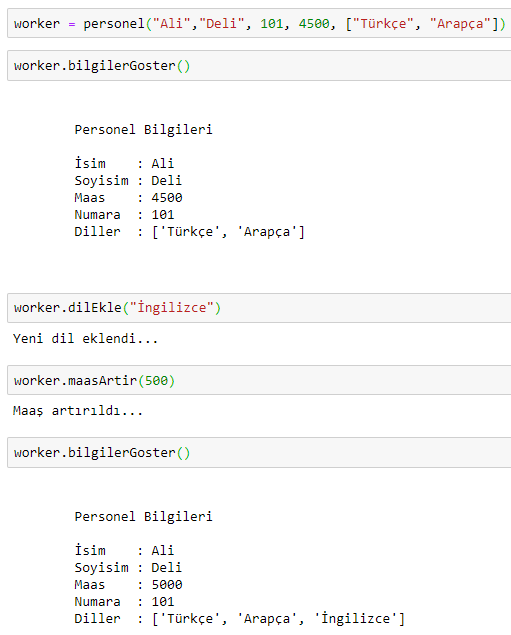Click the "Arapça" string in first cell

tap(460, 23)
